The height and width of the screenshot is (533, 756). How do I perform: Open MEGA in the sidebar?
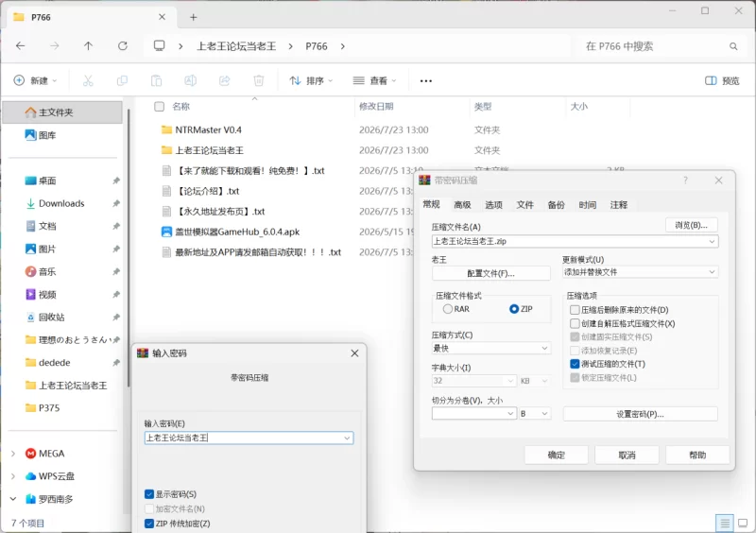coord(44,454)
